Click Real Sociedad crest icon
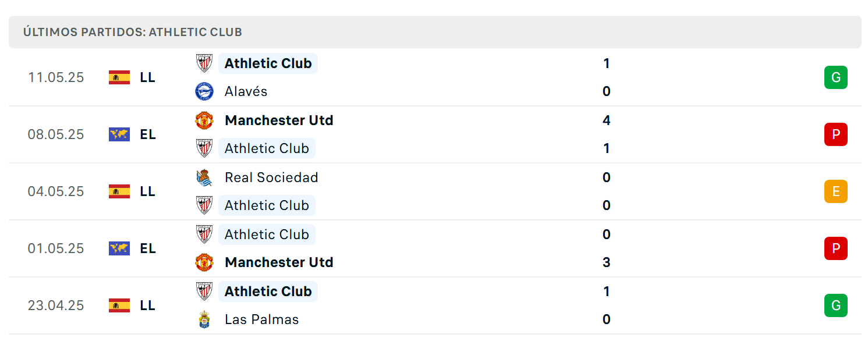 [x=204, y=177]
